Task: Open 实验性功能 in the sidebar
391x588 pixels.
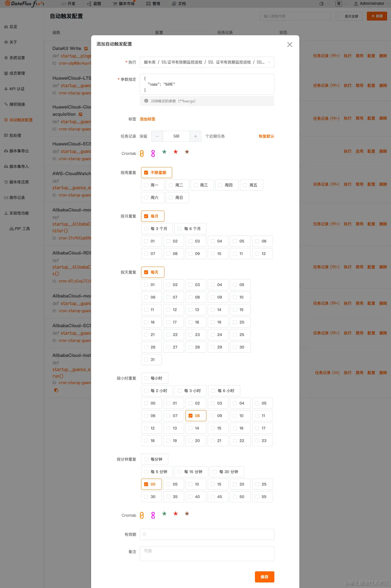Action: 17,213
